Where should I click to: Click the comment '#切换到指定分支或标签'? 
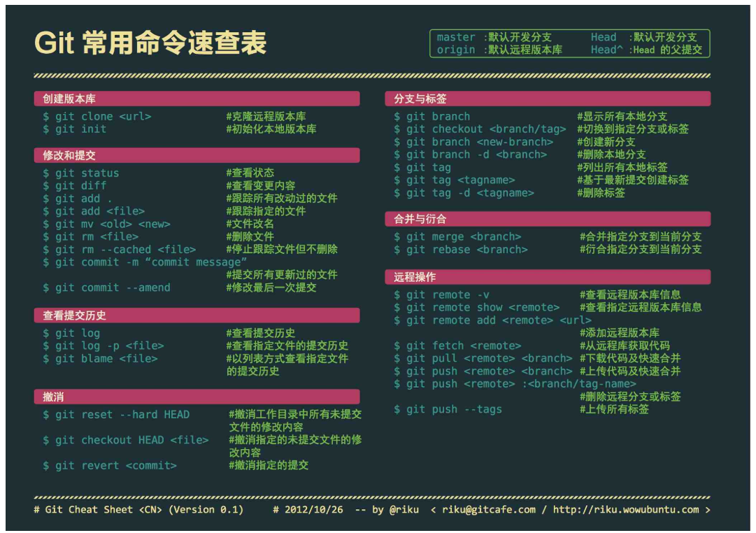(x=633, y=129)
